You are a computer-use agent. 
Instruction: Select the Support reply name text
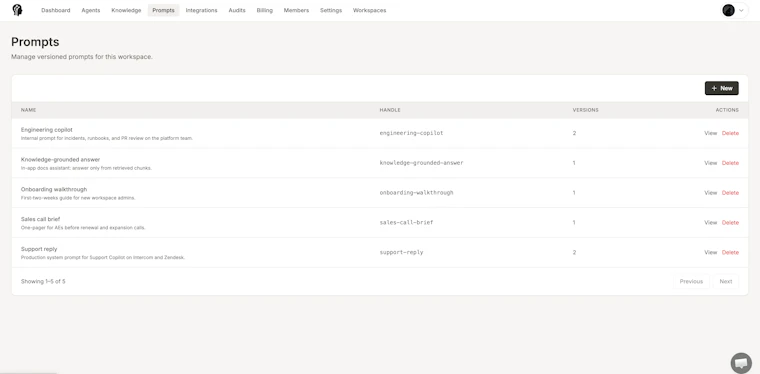click(39, 249)
